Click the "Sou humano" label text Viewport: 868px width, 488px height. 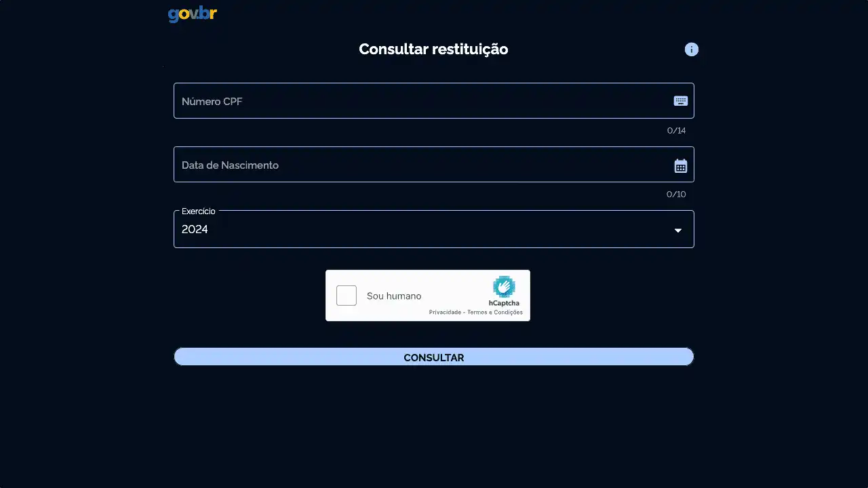(x=394, y=296)
